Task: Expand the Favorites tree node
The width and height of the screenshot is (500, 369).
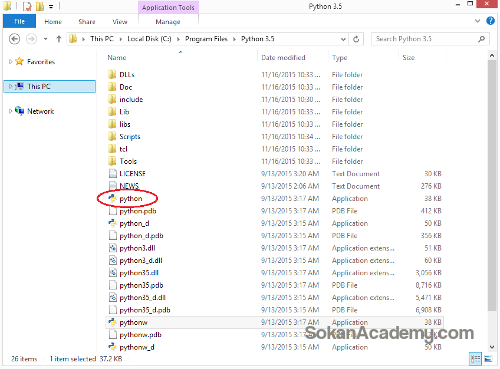Action: [x=10, y=61]
